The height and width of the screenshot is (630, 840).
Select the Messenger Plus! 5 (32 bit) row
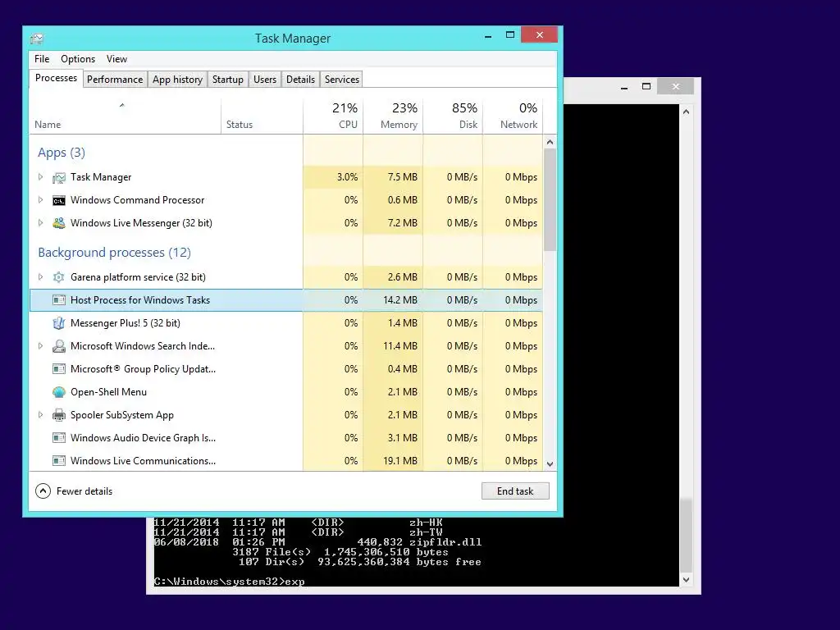pos(286,323)
